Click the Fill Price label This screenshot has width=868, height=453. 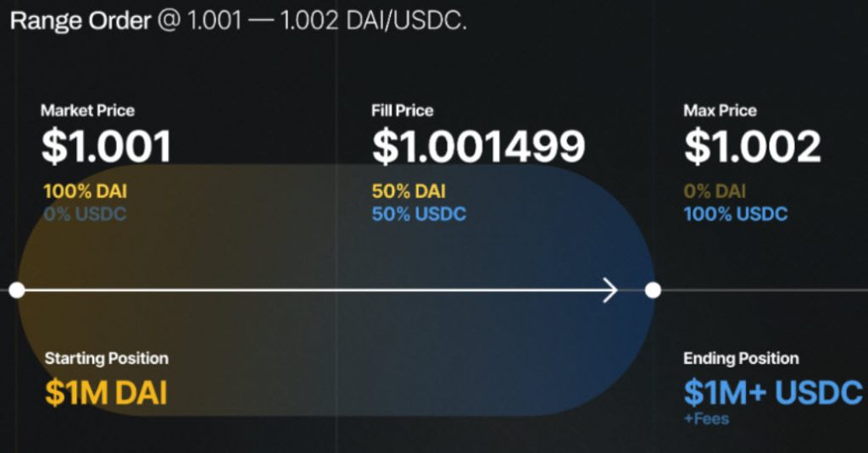[402, 110]
